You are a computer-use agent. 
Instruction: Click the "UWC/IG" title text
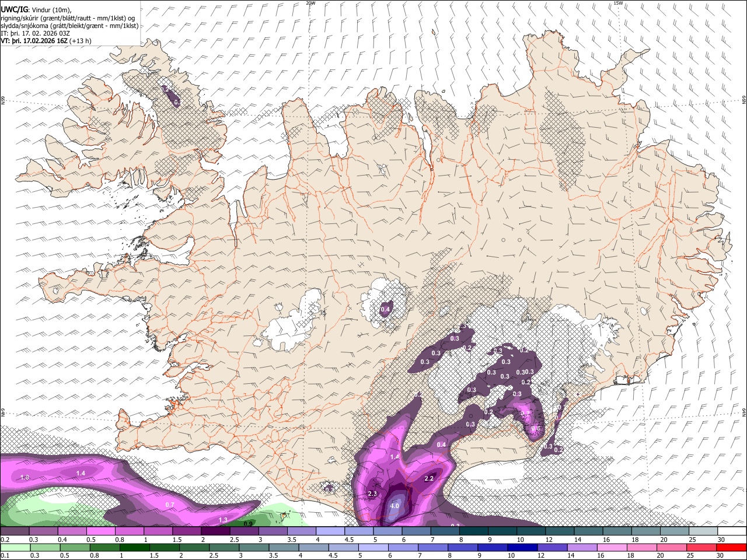click(13, 9)
